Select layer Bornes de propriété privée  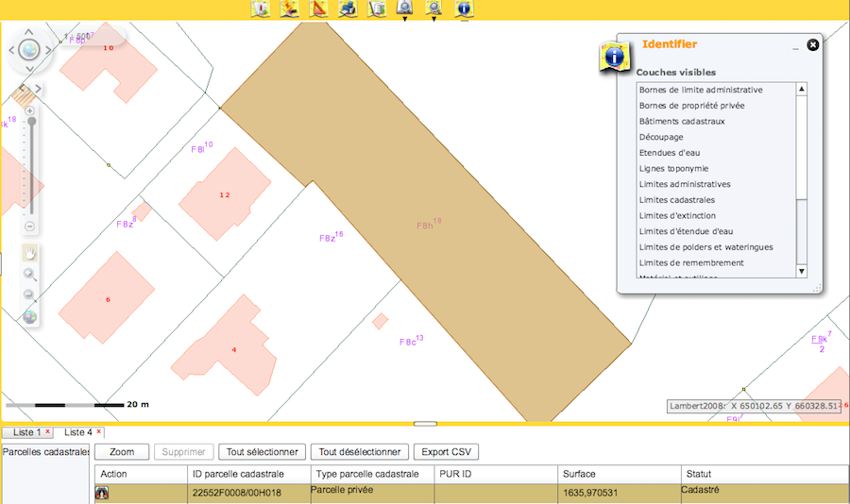pyautogui.click(x=691, y=106)
